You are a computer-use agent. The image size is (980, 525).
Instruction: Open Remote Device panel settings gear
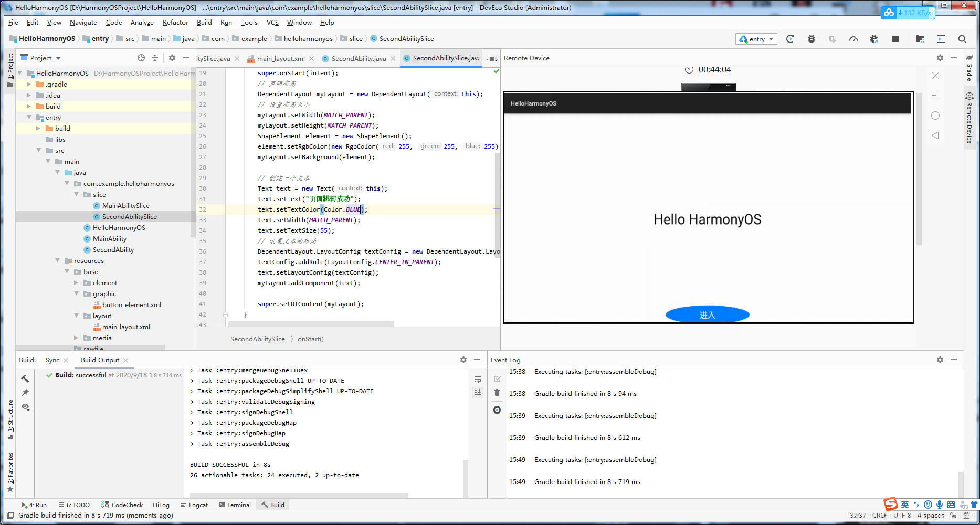pos(940,58)
